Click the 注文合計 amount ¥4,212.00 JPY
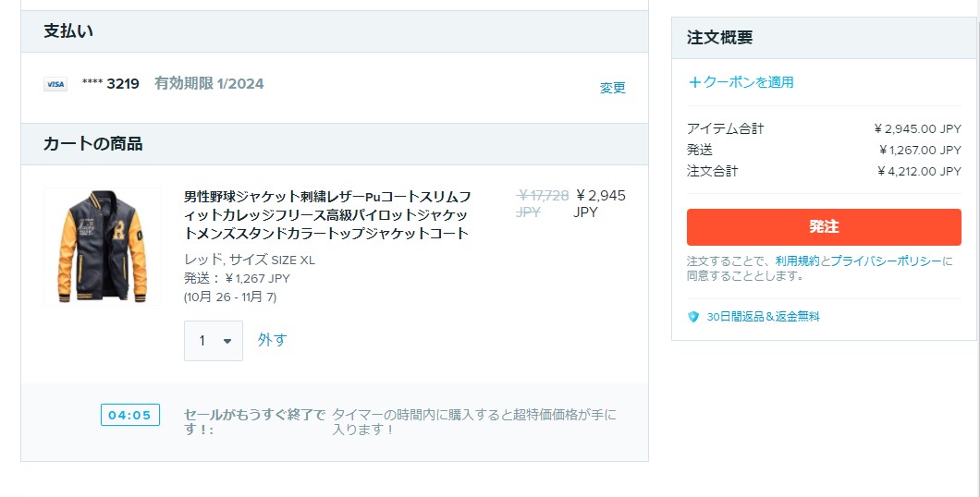This screenshot has width=980, height=497. (x=918, y=171)
